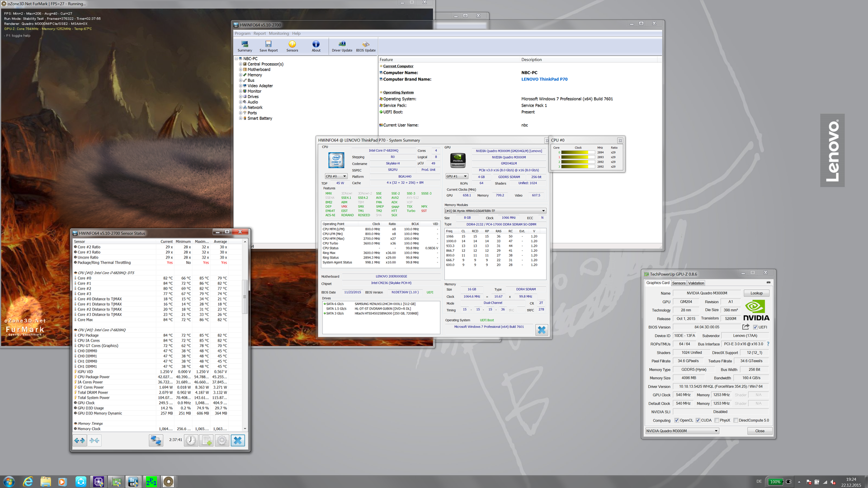Toggle DirectCompute 5.0 checkbox in GPU-Z
This screenshot has width=868, height=488.
[x=736, y=420]
